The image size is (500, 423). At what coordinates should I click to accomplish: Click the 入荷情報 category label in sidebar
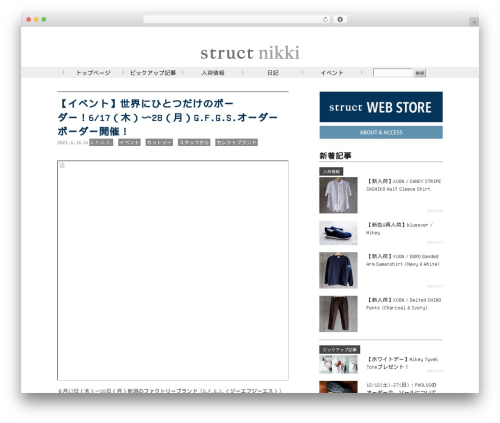(331, 172)
